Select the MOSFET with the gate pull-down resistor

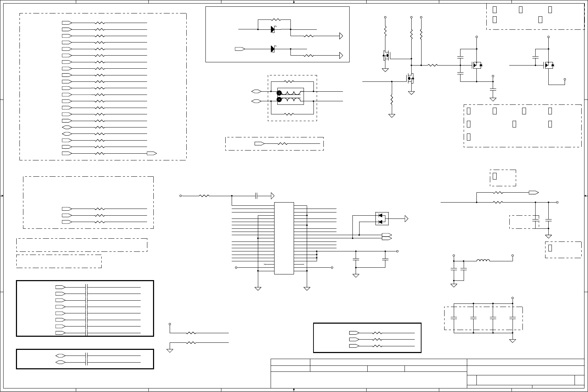410,78
